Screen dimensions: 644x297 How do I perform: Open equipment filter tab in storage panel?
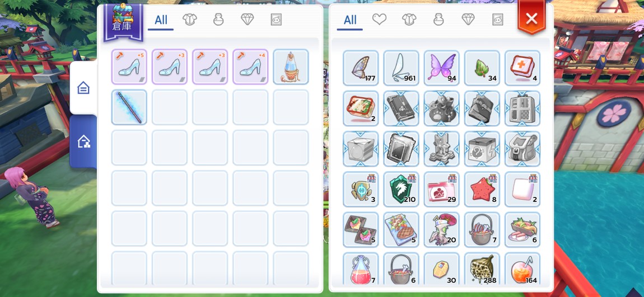(190, 19)
